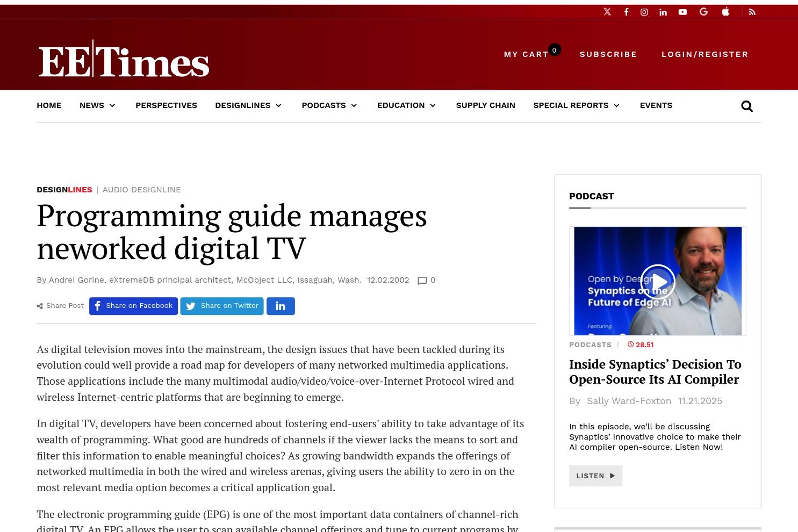
Task: Open the X (Twitter) social icon
Action: coord(607,12)
